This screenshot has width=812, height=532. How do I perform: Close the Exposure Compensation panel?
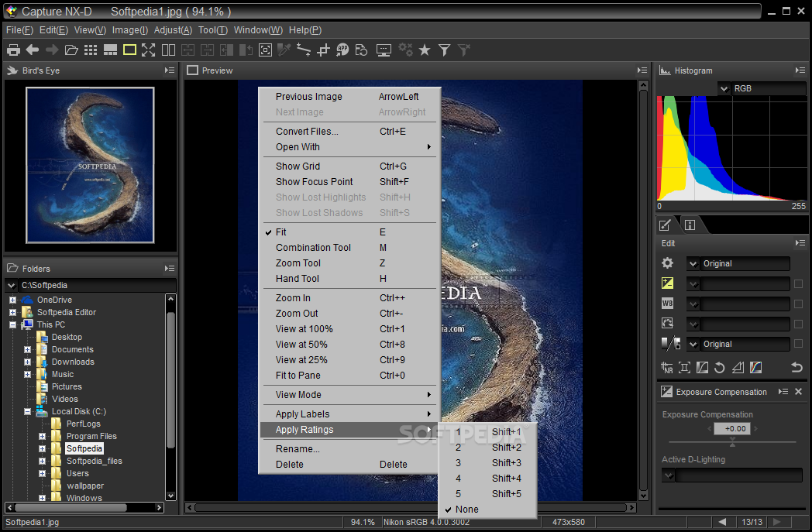pyautogui.click(x=799, y=392)
